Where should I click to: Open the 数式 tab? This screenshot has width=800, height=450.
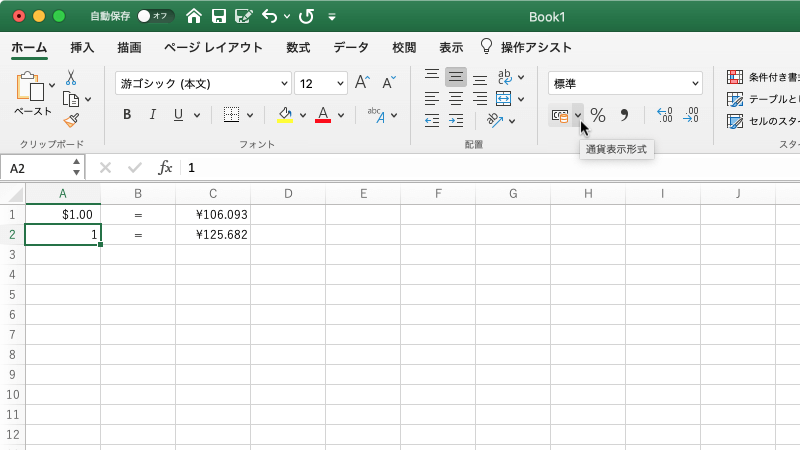click(298, 47)
